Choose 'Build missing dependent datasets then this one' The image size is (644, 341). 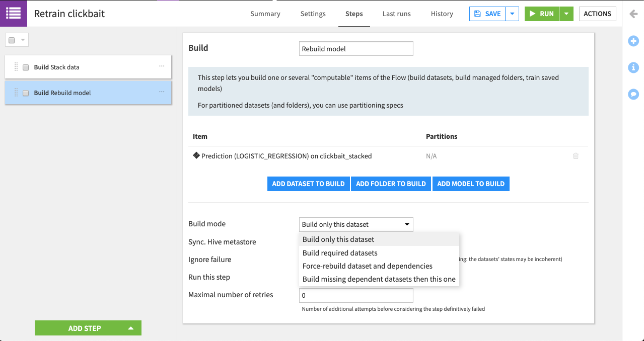click(379, 279)
